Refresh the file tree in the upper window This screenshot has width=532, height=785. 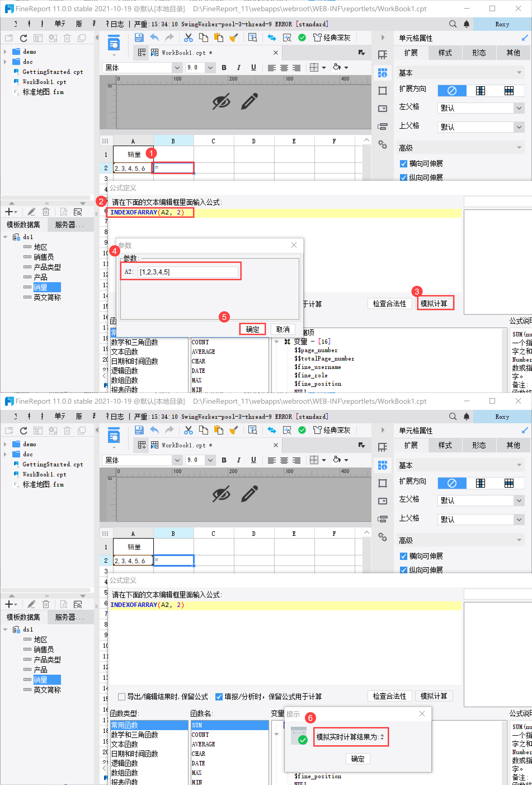pyautogui.click(x=23, y=38)
